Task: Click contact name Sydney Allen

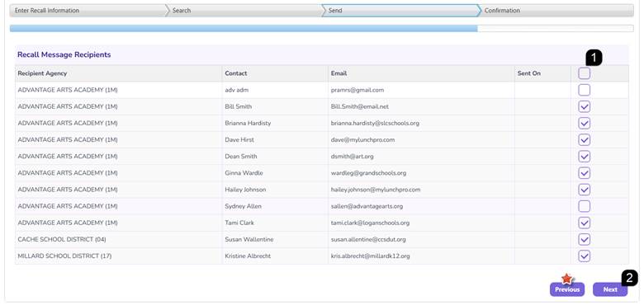Action: [243, 206]
